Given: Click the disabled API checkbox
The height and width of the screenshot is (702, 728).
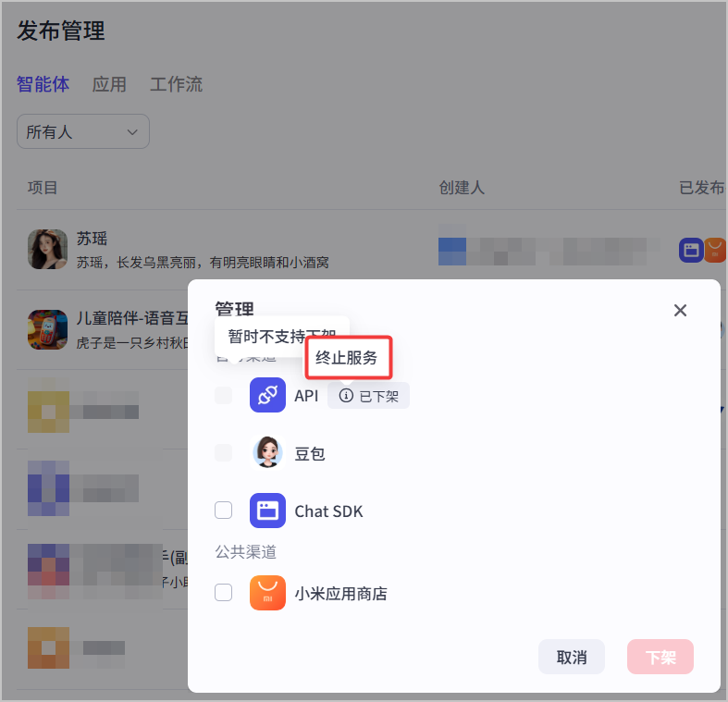Looking at the screenshot, I should (x=223, y=396).
